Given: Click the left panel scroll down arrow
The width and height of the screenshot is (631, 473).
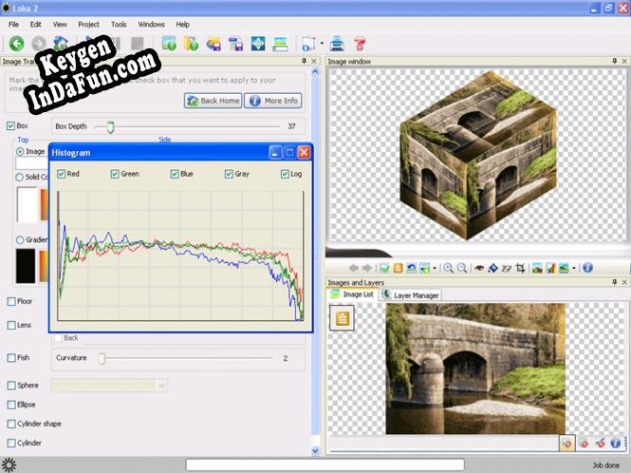Looking at the screenshot, I should (315, 451).
